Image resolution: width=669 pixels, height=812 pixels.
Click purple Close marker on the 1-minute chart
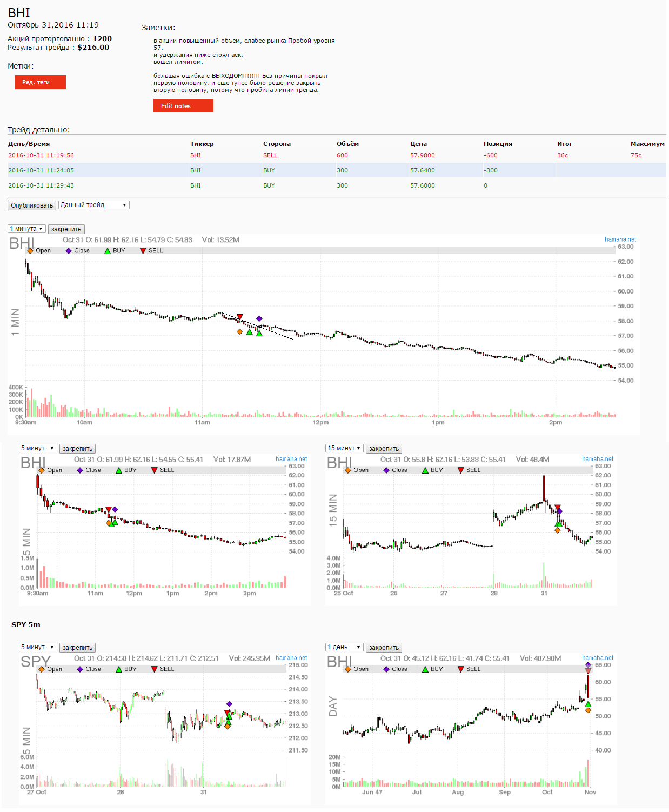[259, 318]
